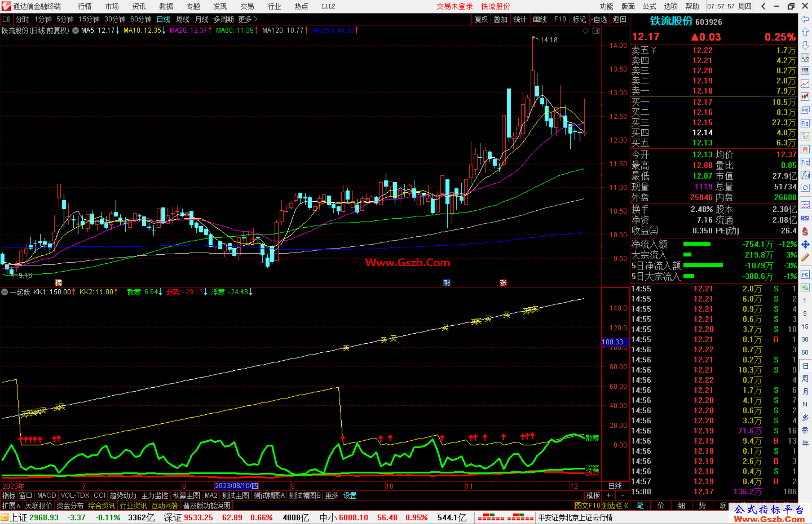Click the down arrow icon in right sidebar
Screen dimensions: 812x524
click(805, 45)
